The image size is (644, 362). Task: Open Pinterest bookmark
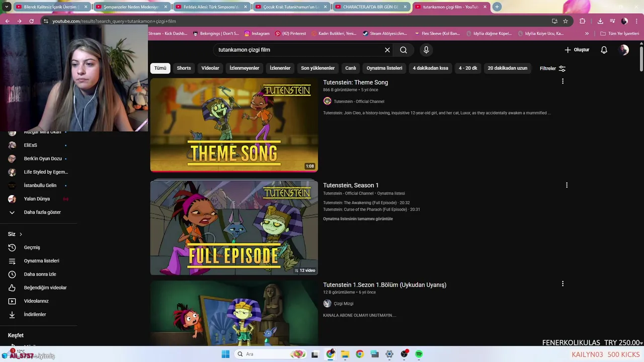290,34
